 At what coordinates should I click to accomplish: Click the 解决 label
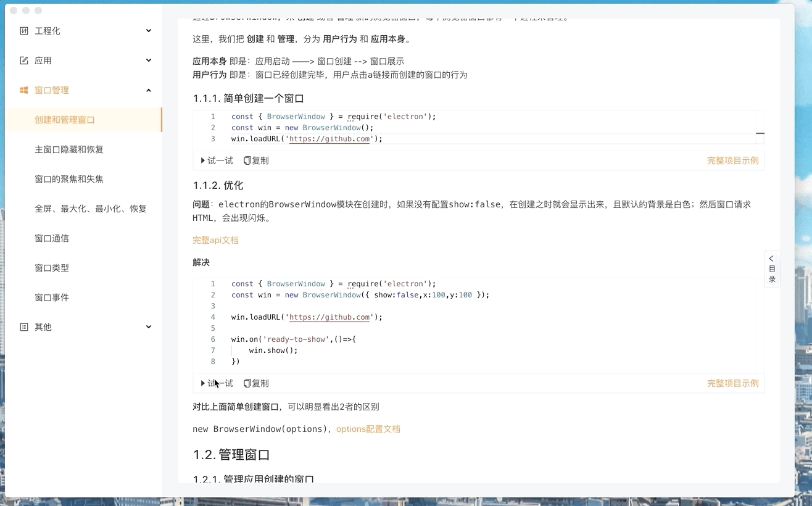coord(201,262)
